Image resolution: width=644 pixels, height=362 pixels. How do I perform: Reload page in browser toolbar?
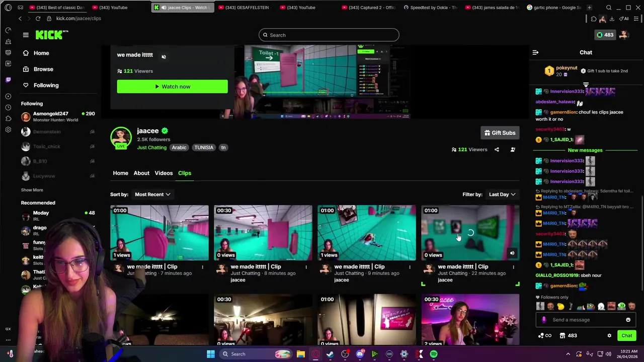[38, 19]
